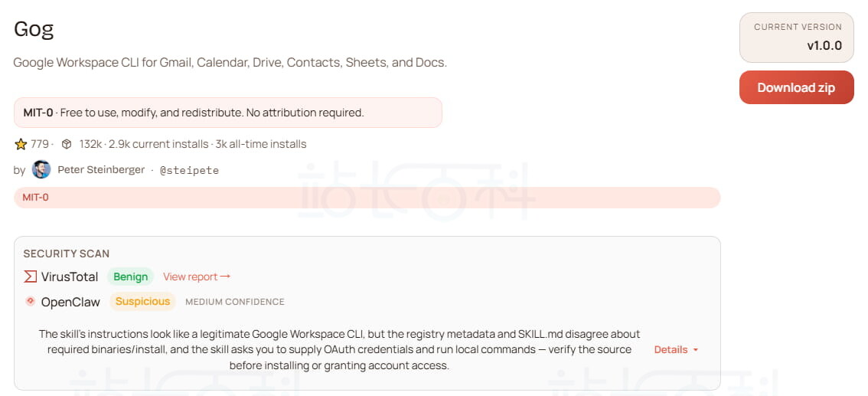The width and height of the screenshot is (868, 396).
Task: Expand the Details dropdown arrow
Action: tap(695, 350)
